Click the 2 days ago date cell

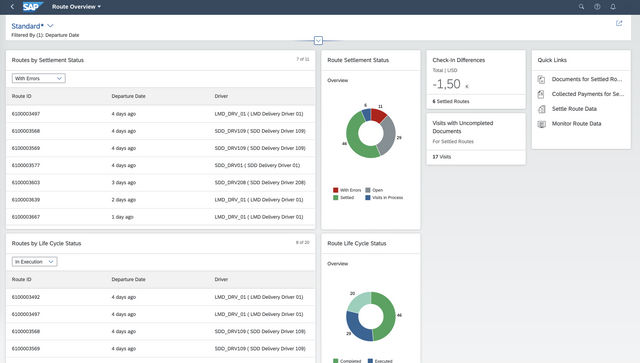pos(124,200)
